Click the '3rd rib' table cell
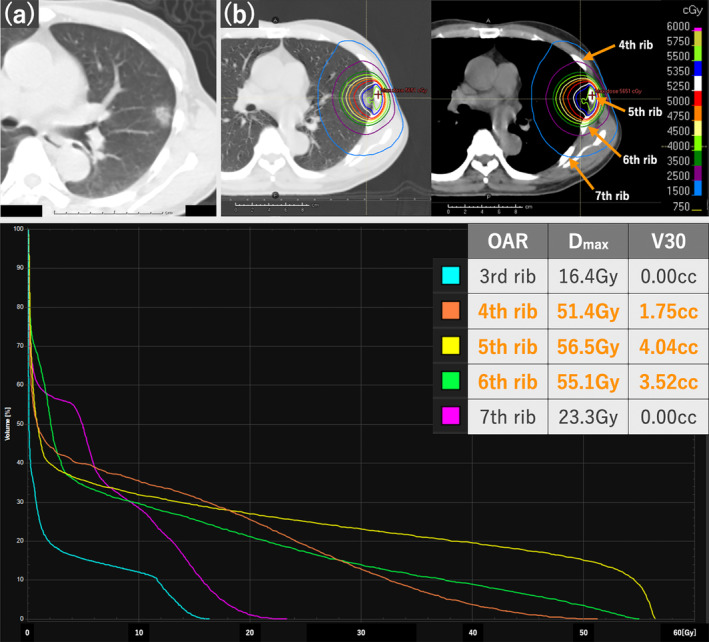 [508, 276]
